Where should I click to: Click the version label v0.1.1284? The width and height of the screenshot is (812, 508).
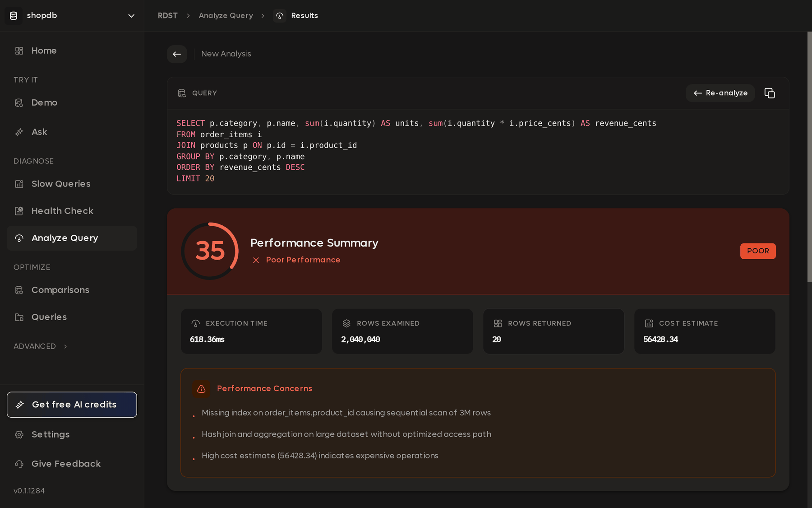[x=29, y=491]
